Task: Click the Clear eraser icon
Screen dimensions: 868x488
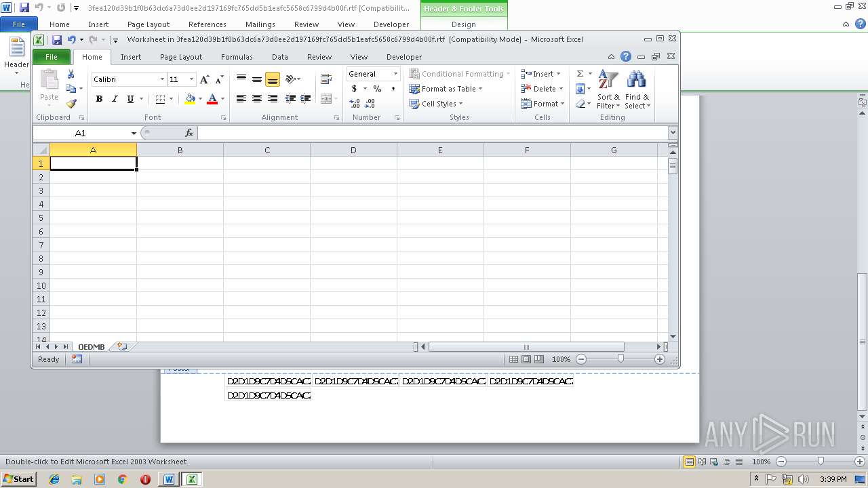Action: click(x=580, y=104)
